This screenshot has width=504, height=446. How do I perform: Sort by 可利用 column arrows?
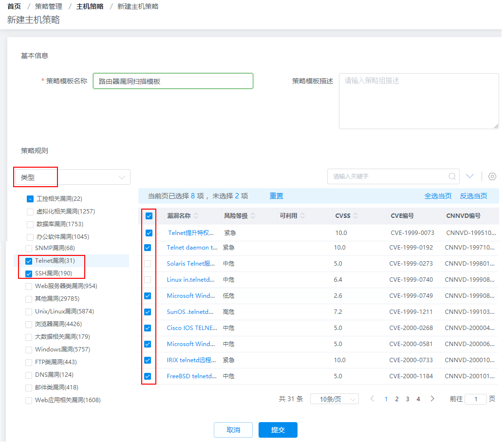(x=303, y=216)
